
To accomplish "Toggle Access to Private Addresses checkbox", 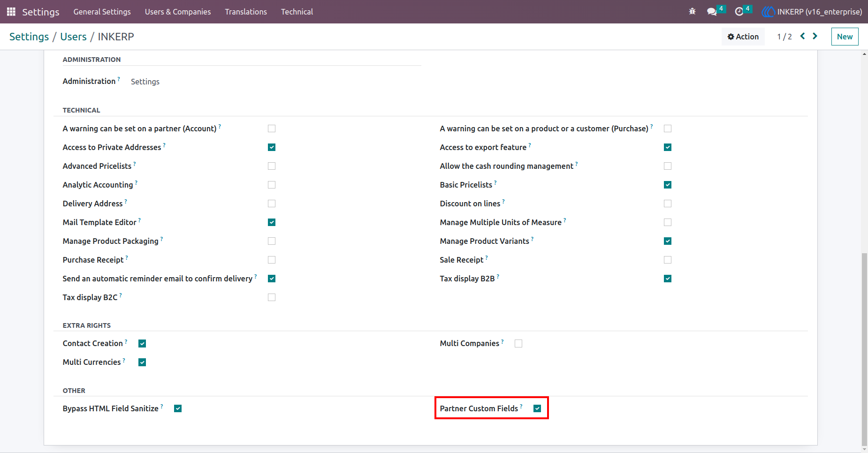I will coord(272,147).
